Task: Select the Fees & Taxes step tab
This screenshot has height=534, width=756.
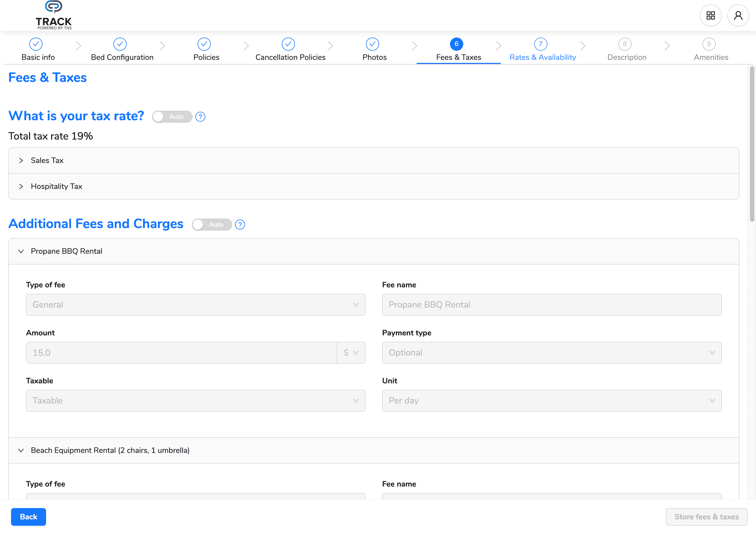Action: [459, 57]
